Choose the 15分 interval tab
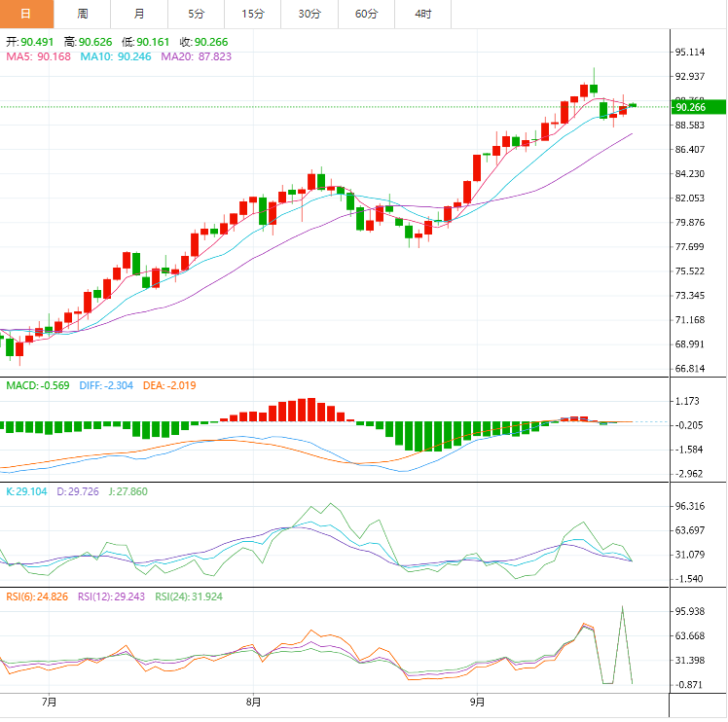 [253, 14]
